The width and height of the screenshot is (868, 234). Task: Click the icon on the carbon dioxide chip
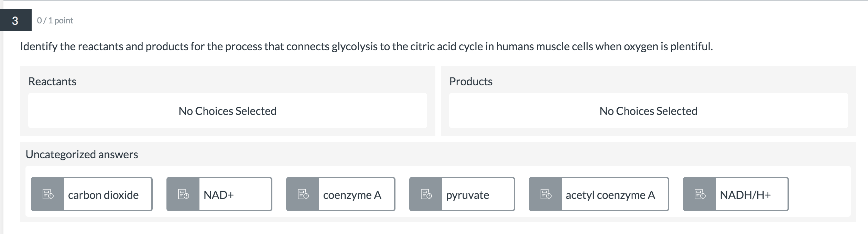pyautogui.click(x=48, y=194)
